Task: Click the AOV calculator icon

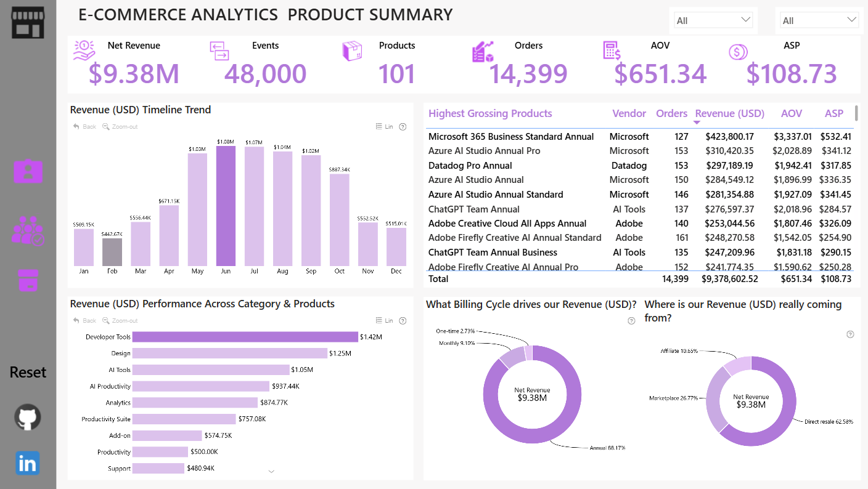Action: (x=612, y=51)
